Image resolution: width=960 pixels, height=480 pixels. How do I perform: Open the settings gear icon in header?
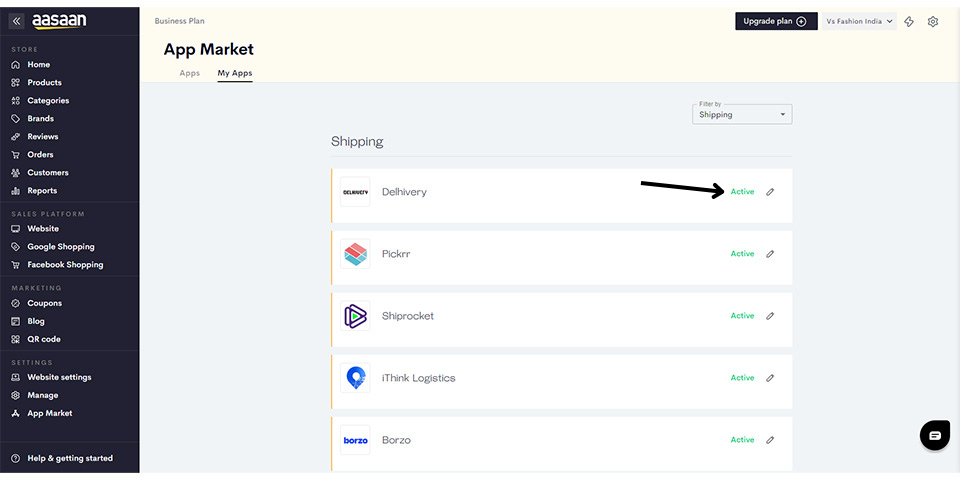point(932,21)
